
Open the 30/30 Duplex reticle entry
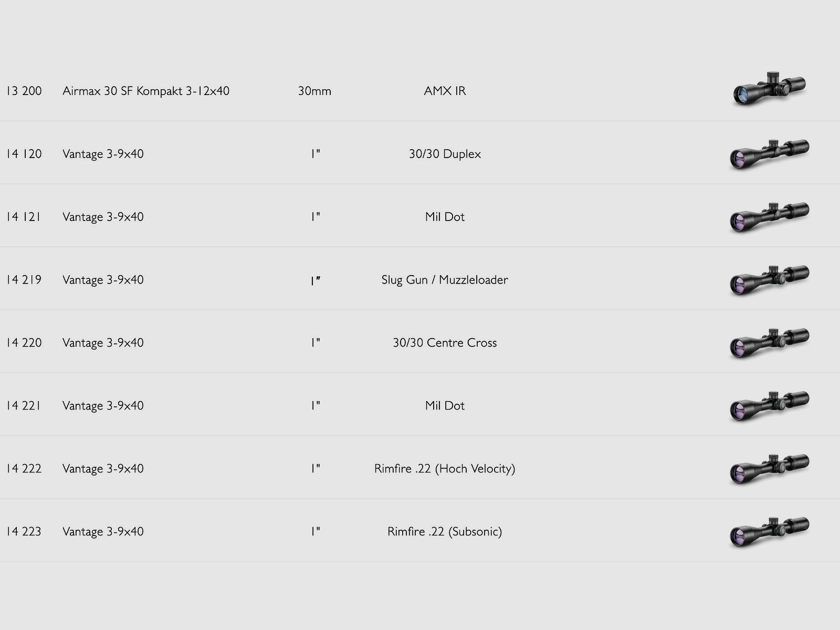click(x=445, y=154)
